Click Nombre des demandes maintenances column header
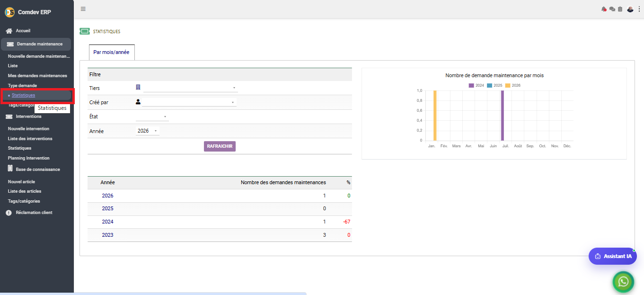The height and width of the screenshot is (295, 644). (283, 182)
